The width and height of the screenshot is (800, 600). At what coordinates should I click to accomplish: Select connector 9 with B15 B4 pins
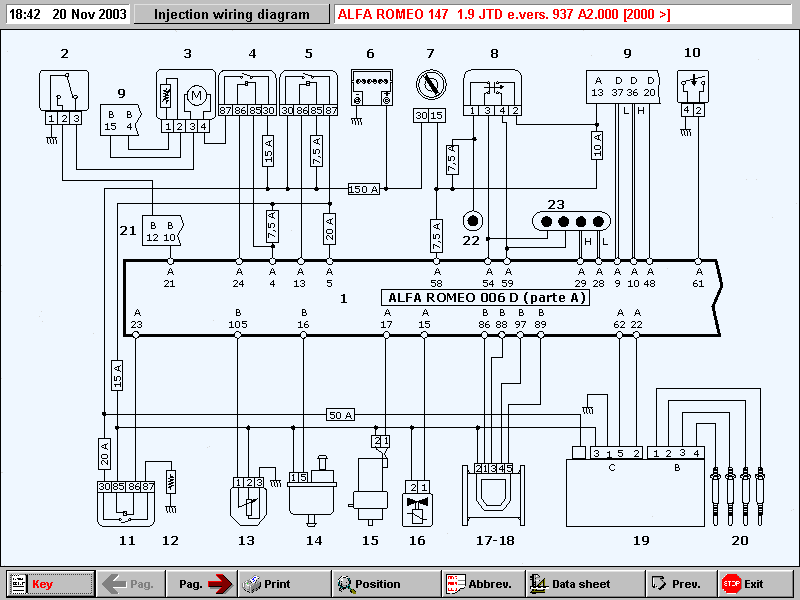pyautogui.click(x=120, y=120)
